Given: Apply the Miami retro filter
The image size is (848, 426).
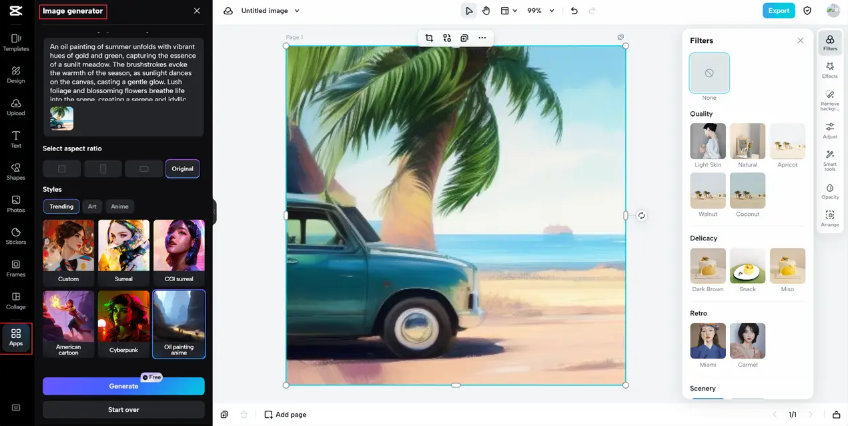Looking at the screenshot, I should point(708,341).
